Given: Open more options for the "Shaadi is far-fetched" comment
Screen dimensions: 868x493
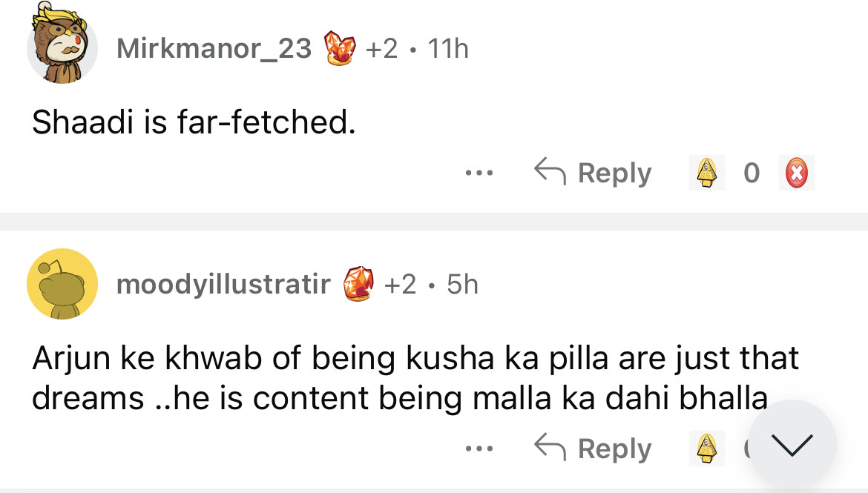Looking at the screenshot, I should (479, 173).
